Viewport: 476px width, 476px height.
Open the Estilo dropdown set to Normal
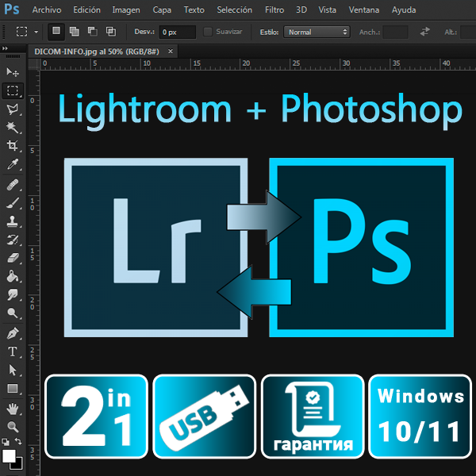click(317, 32)
